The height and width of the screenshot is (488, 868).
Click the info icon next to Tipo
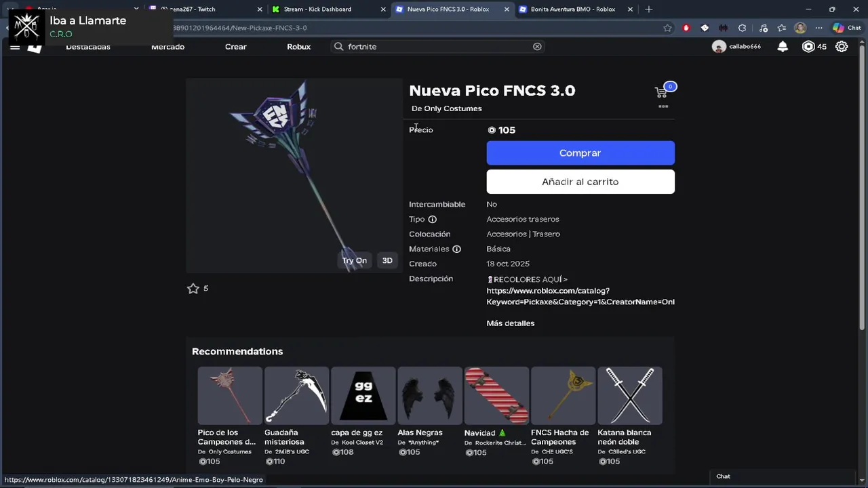(x=433, y=220)
